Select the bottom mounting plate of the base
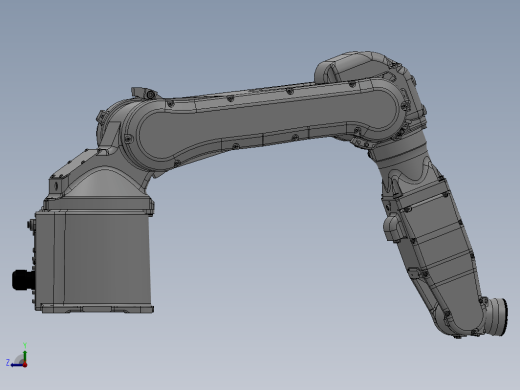520x390 pixels. click(x=97, y=308)
